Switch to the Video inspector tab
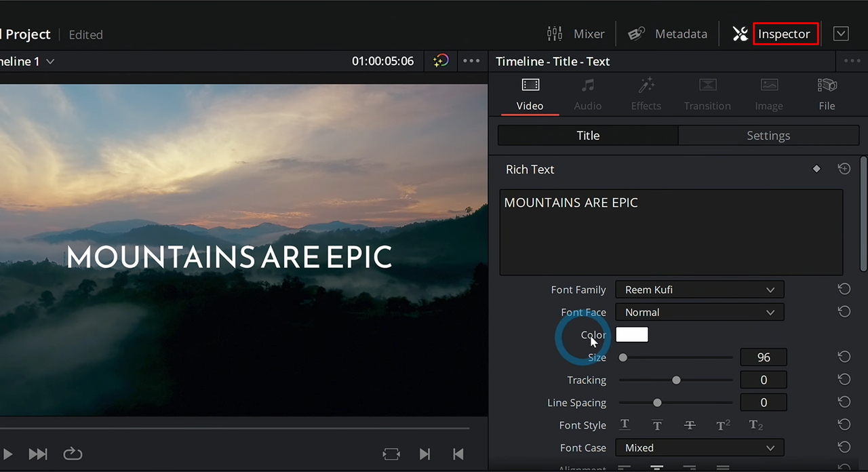The width and height of the screenshot is (868, 472). [530, 94]
